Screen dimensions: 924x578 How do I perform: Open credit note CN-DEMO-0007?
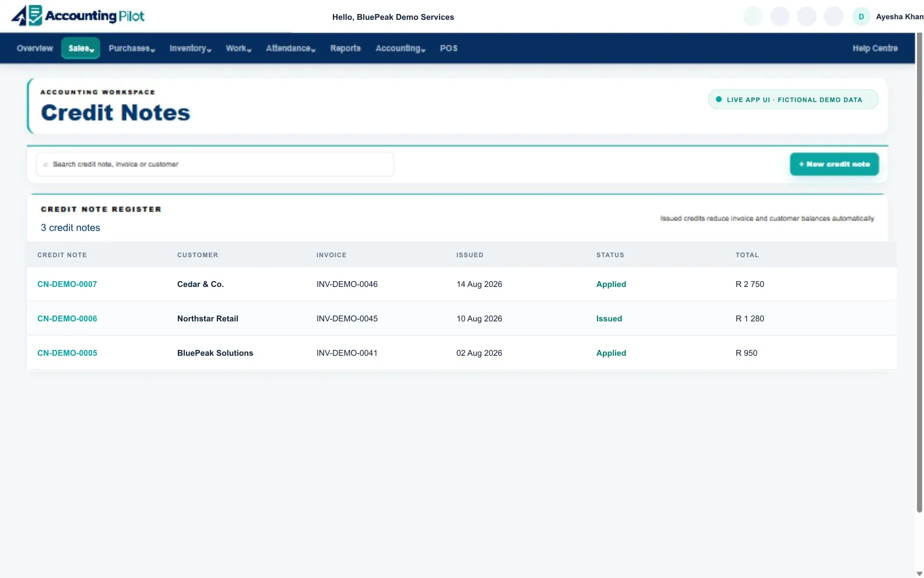pos(67,284)
